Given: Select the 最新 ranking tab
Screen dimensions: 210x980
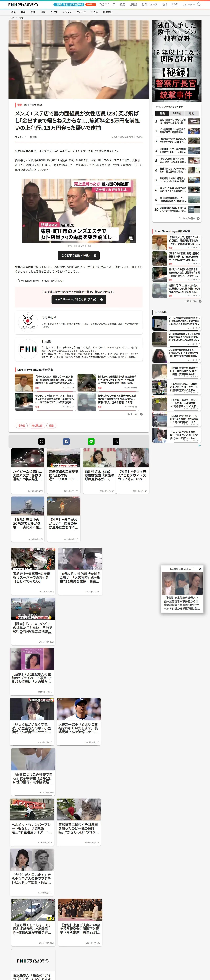Looking at the screenshot, I should [x=162, y=113].
